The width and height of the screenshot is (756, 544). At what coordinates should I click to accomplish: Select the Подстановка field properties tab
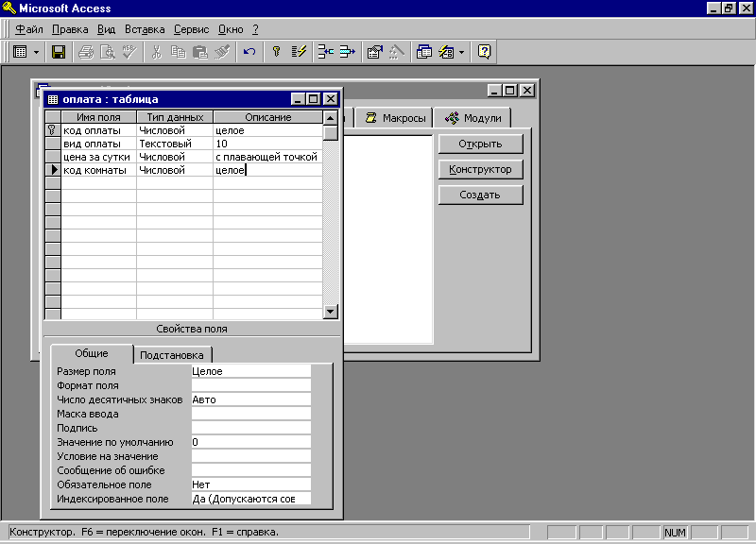pyautogui.click(x=172, y=356)
